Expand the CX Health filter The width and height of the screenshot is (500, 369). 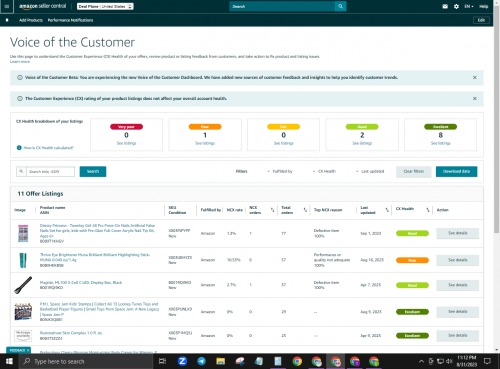click(324, 171)
